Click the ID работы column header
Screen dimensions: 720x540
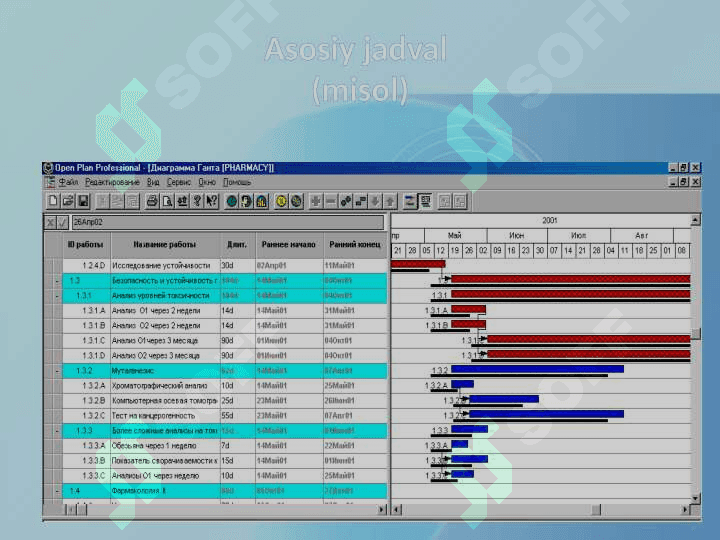pyautogui.click(x=86, y=244)
